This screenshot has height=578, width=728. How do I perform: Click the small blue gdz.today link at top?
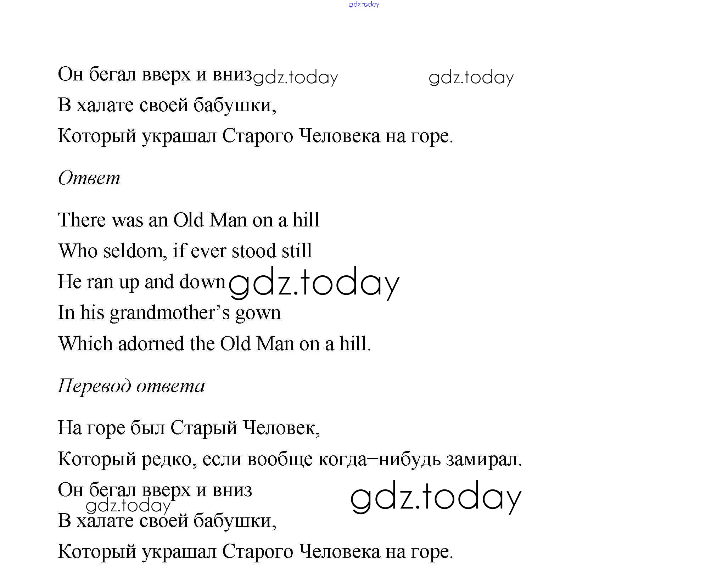(x=364, y=5)
